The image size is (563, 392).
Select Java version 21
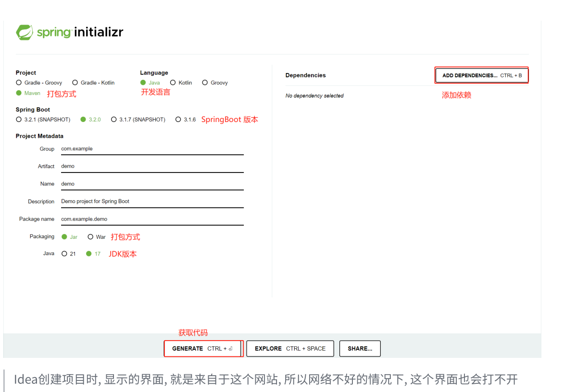click(69, 254)
